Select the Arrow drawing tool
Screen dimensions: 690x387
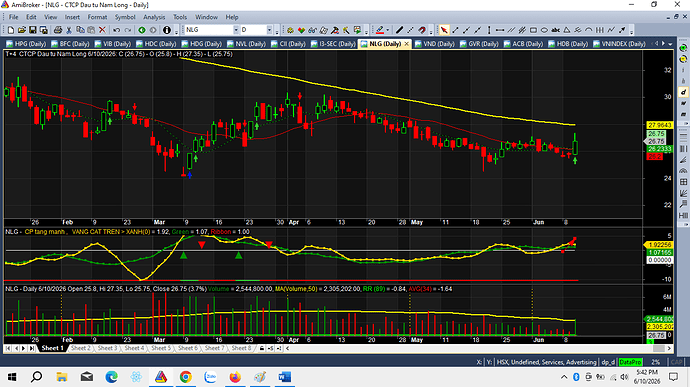(622, 30)
